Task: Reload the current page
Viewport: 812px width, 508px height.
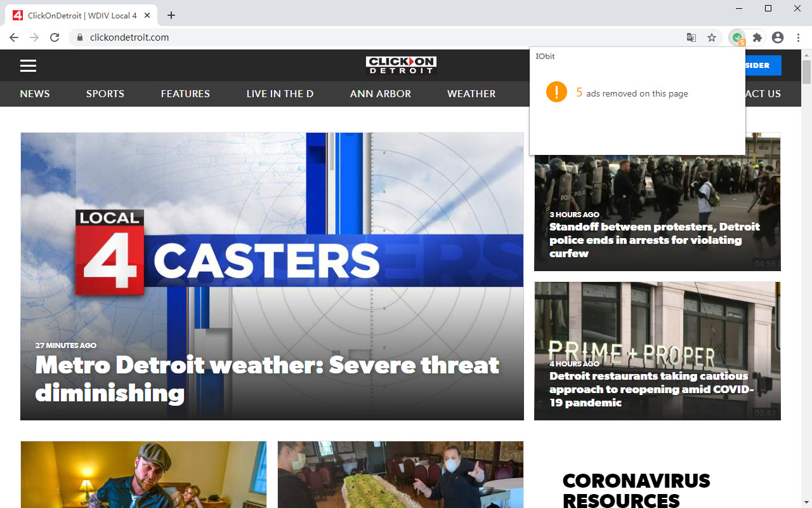Action: point(55,37)
